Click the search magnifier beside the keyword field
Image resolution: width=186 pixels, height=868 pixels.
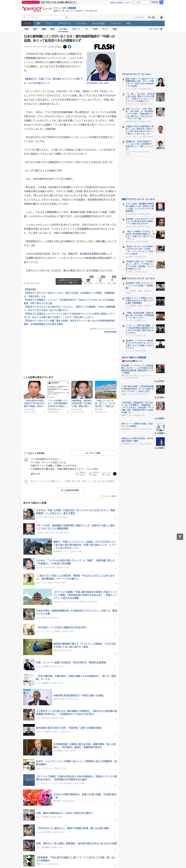(66, 18)
